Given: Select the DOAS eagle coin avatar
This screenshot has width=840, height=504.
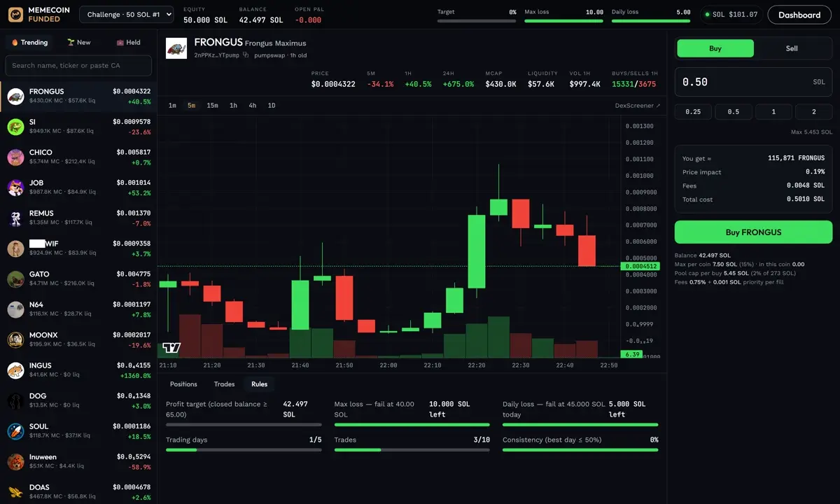Looking at the screenshot, I should [x=15, y=492].
